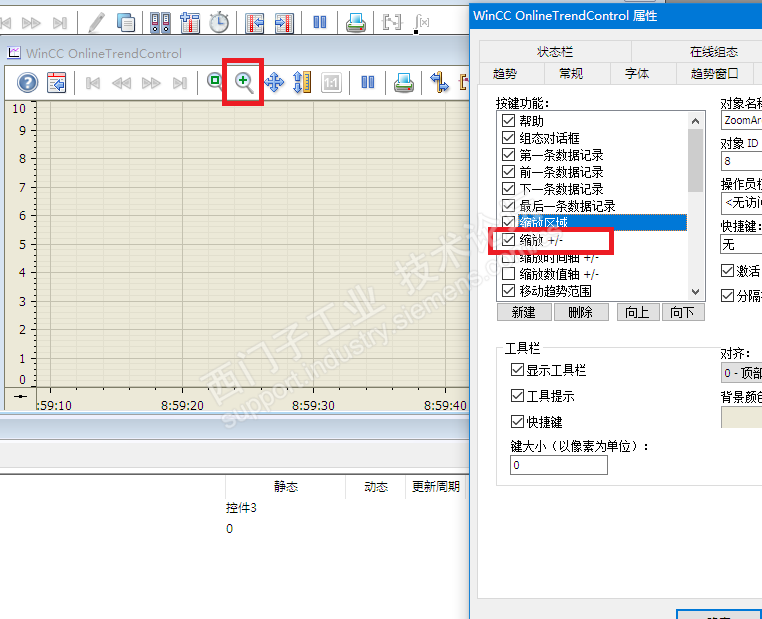762x619 pixels.
Task: Click the archive binders icon in upper toolbar
Action: pyautogui.click(x=160, y=22)
